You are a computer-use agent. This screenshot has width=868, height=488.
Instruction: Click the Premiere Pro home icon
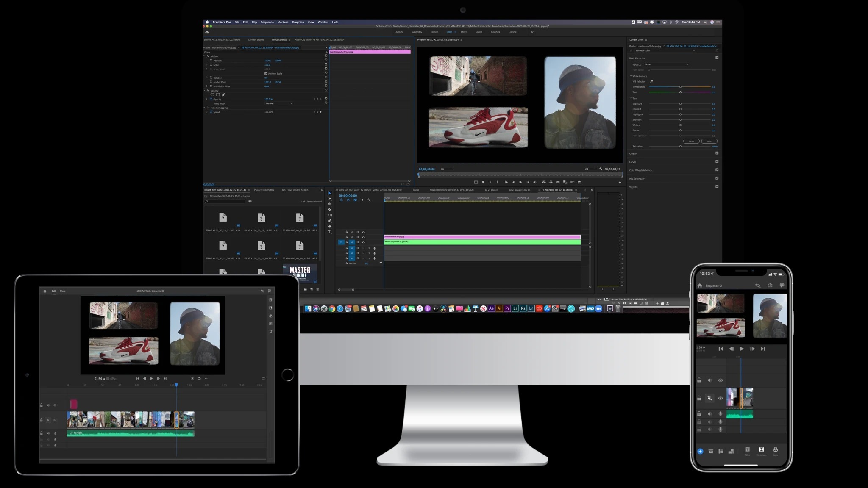pos(207,32)
